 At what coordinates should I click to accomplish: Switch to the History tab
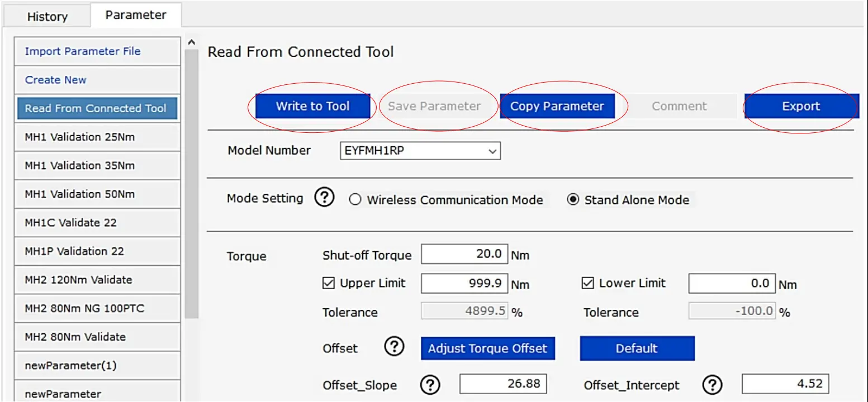(x=47, y=16)
